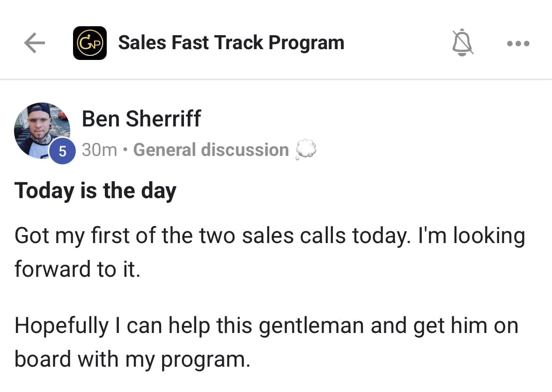Open the post titled Today is the day
Viewport: 552px width, 392px height.
(x=96, y=191)
